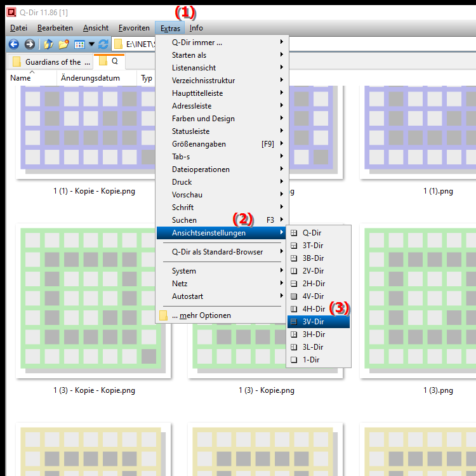
Task: Click the 3H-Dir layout icon
Action: [294, 334]
